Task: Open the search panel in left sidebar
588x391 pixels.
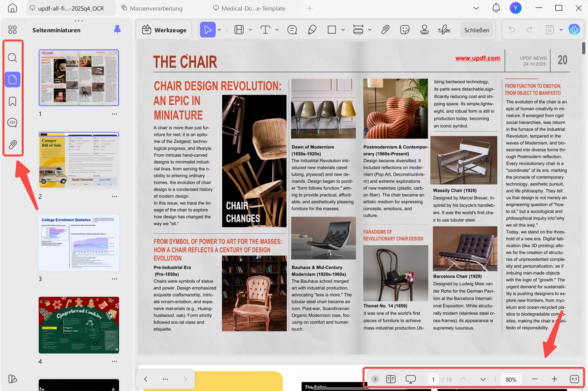Action: coord(12,58)
